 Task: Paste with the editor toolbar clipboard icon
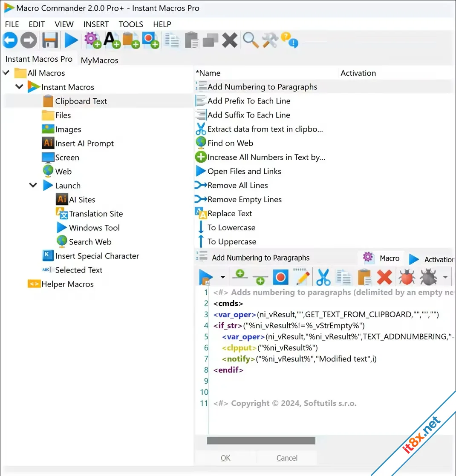point(364,277)
